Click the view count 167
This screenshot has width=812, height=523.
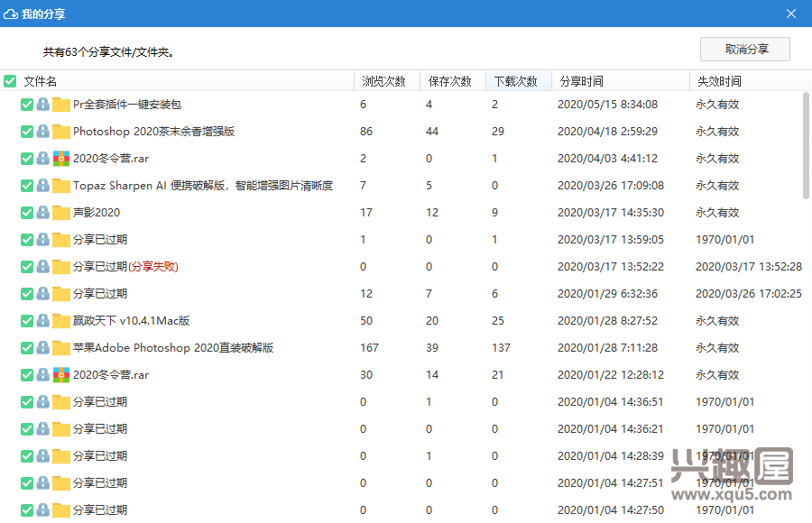tap(369, 347)
